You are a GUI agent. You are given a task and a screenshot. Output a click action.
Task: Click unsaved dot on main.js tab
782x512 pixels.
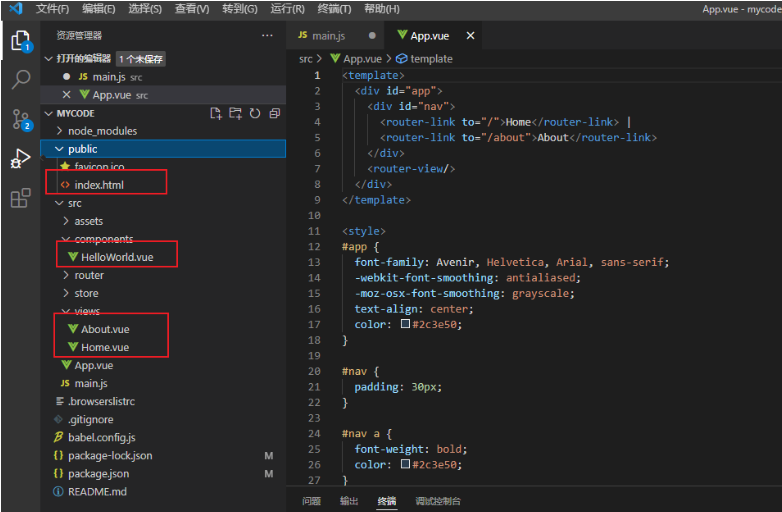click(372, 35)
